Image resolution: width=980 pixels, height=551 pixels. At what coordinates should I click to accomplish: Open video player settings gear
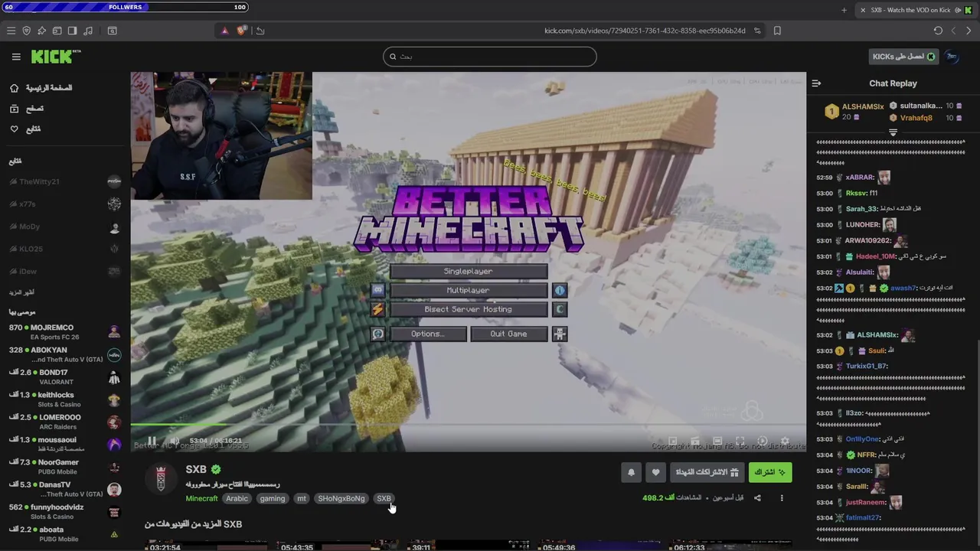pyautogui.click(x=785, y=442)
